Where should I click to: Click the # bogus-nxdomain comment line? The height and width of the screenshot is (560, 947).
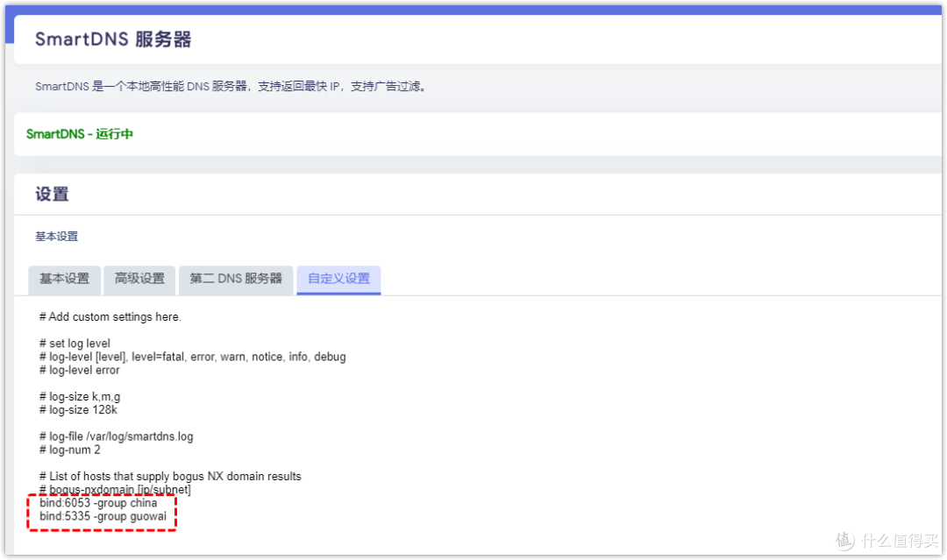tap(103, 488)
